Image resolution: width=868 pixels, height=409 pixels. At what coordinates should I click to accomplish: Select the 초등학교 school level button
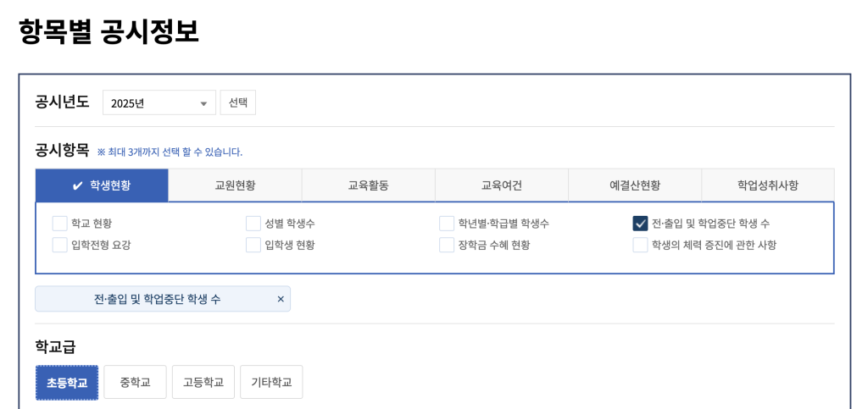(67, 383)
